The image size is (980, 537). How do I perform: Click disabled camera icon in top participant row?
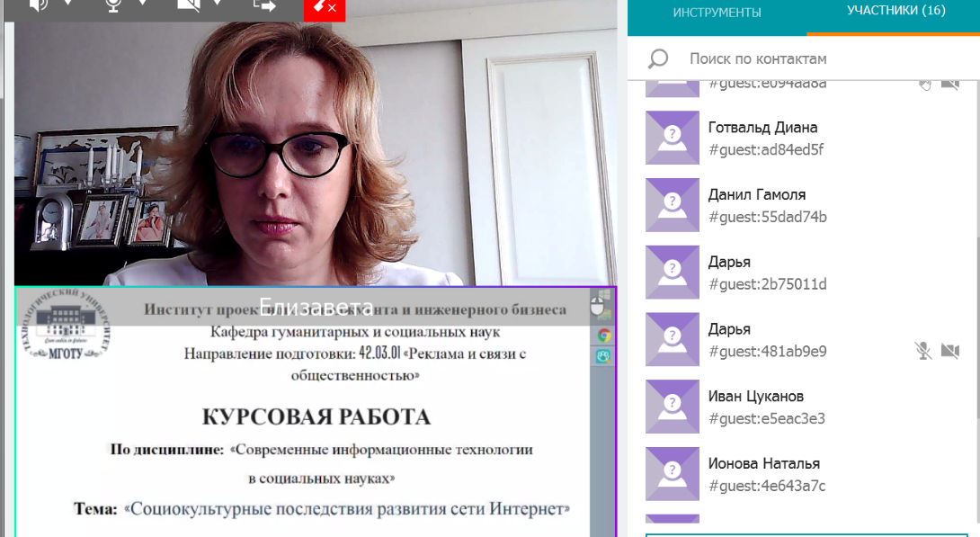pos(950,85)
